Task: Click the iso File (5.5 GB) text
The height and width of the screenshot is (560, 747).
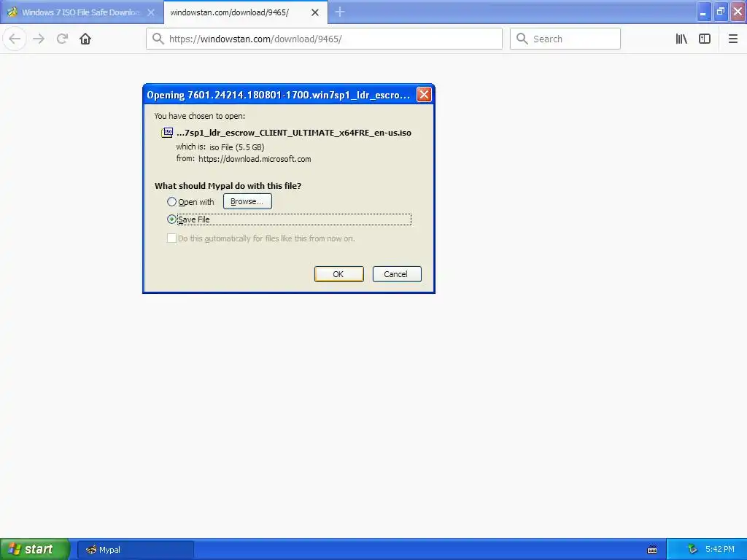Action: coord(237,147)
